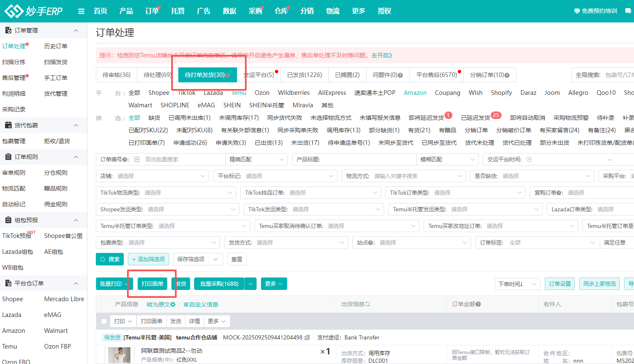Open the 平台标记 dropdown
This screenshot has height=364, width=634.
point(275,176)
